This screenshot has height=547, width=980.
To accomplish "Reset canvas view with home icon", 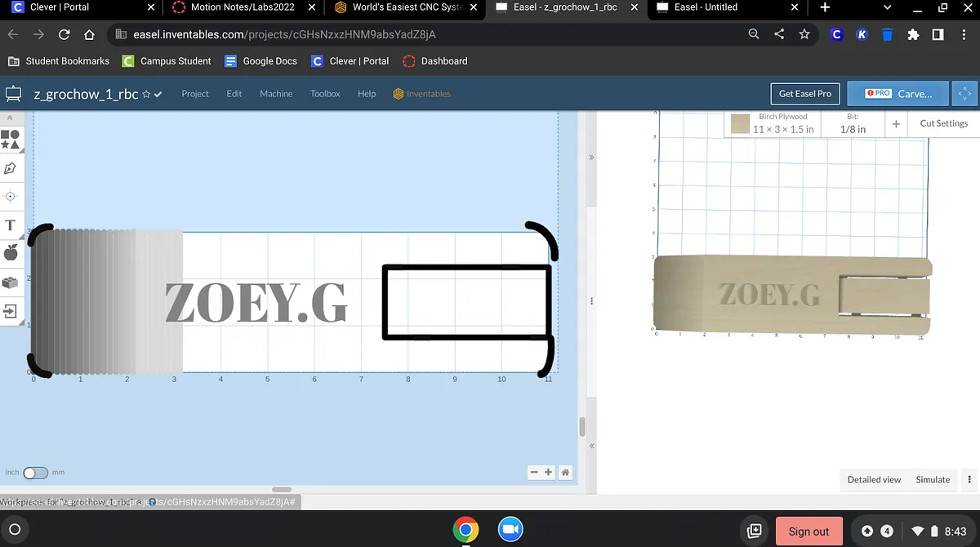I will pos(565,472).
